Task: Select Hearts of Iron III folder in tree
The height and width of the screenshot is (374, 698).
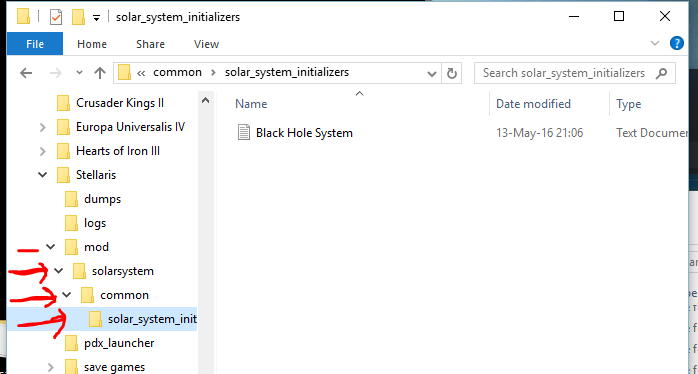Action: 118,151
